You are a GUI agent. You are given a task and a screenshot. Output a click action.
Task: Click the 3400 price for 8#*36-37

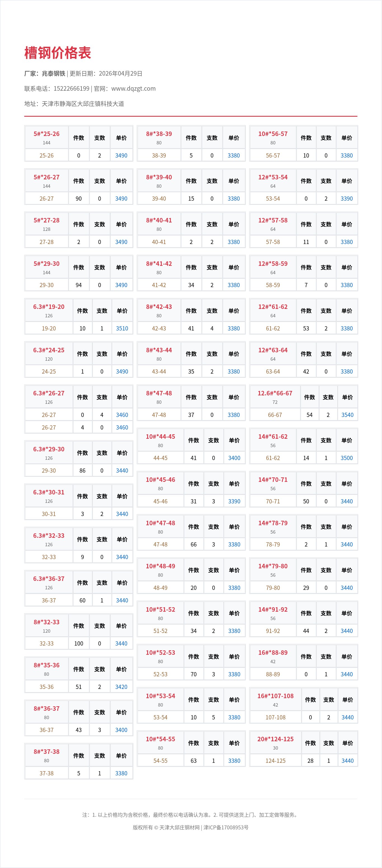click(x=121, y=730)
